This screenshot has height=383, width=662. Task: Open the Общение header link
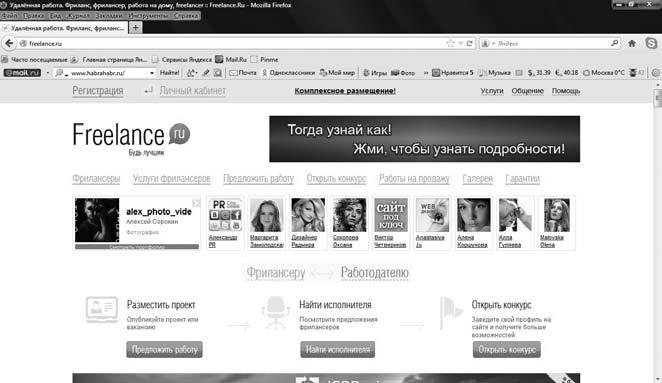coord(527,91)
